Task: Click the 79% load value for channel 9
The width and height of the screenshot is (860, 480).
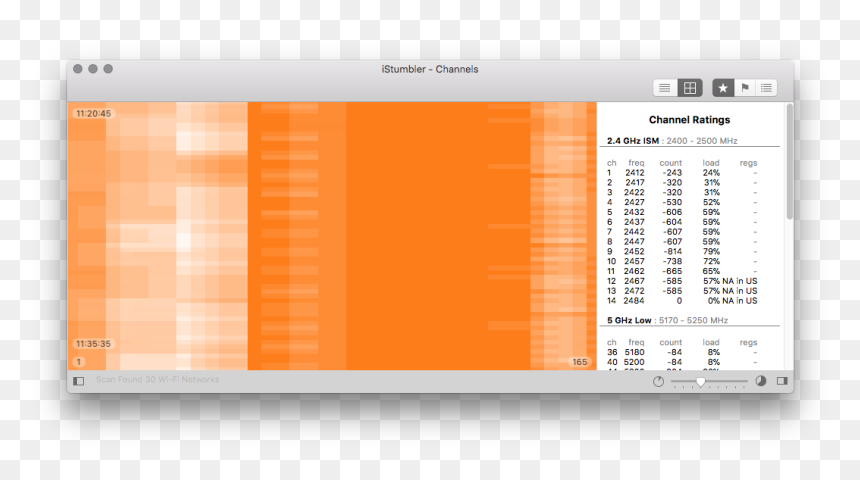Action: coord(711,252)
